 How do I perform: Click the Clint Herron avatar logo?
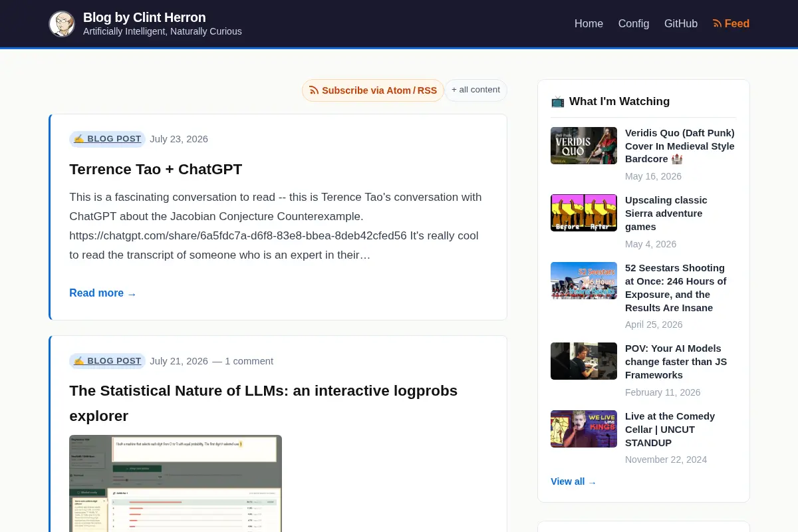click(62, 24)
